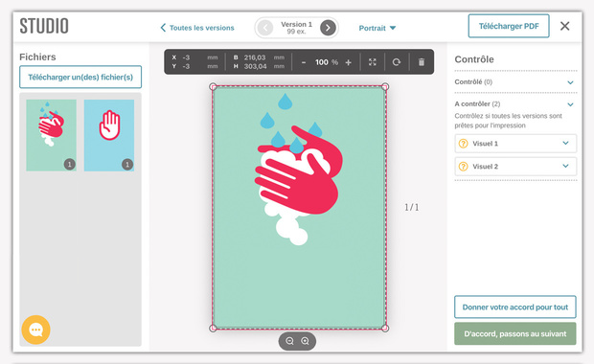This screenshot has width=594, height=364.
Task: Zoom out with the magnifier below canvas
Action: click(289, 341)
